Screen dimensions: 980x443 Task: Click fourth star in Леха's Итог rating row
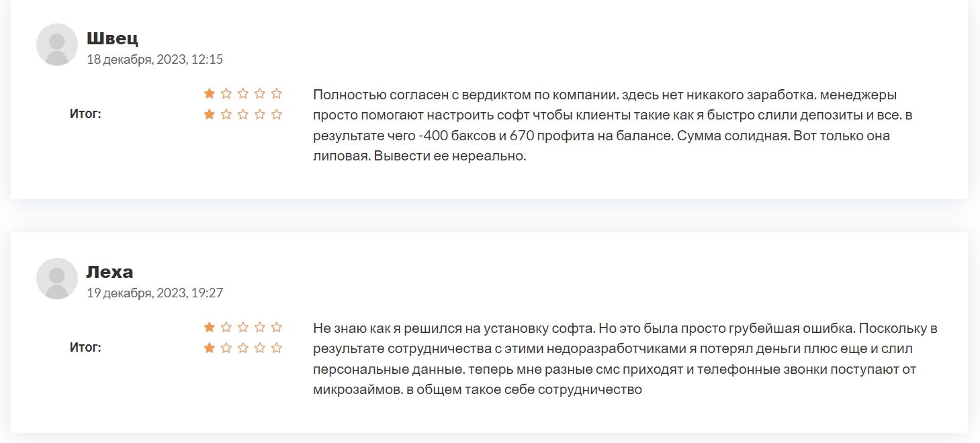coord(260,348)
